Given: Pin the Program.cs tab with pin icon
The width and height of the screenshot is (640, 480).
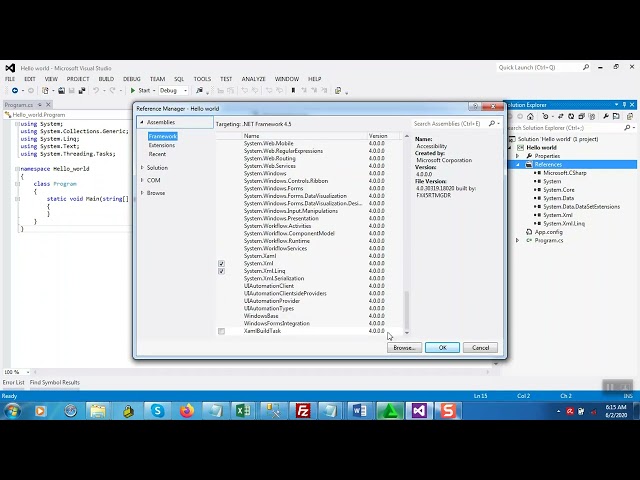Looking at the screenshot, I should 40,105.
